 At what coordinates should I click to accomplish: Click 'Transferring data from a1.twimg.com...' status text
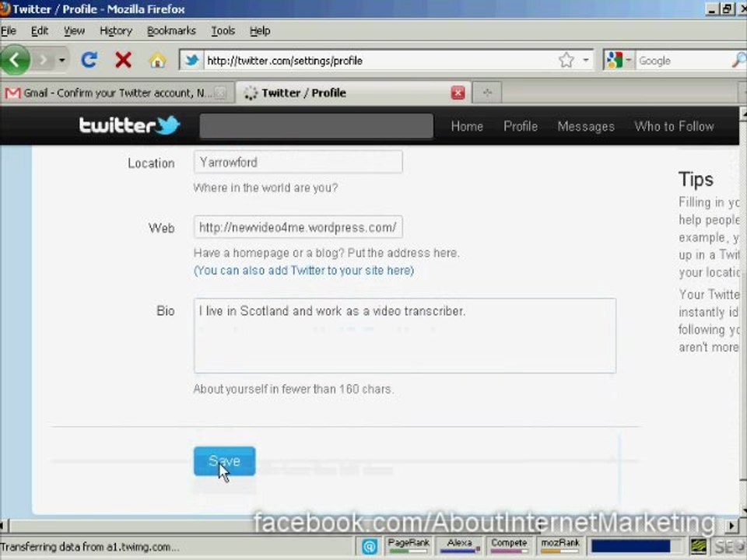coord(89,547)
